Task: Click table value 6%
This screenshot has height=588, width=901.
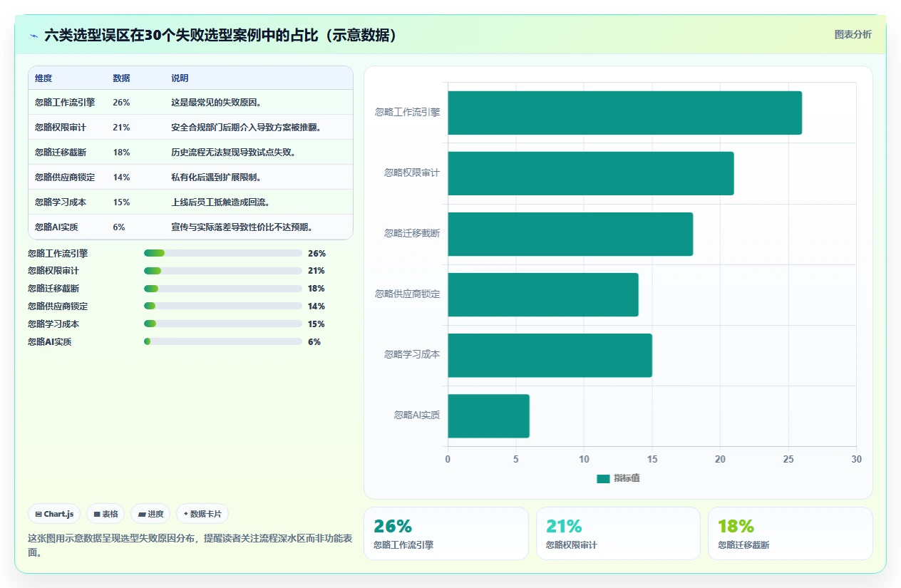Action: (119, 227)
